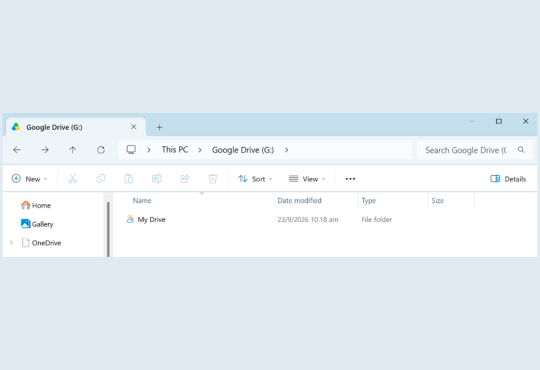Expand the OneDrive tree node

[11, 243]
